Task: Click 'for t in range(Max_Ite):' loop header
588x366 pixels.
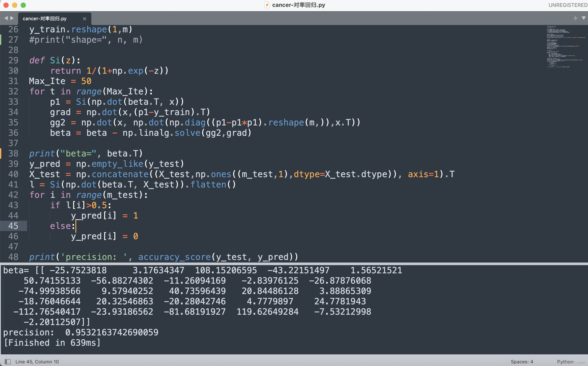Action: coord(91,91)
